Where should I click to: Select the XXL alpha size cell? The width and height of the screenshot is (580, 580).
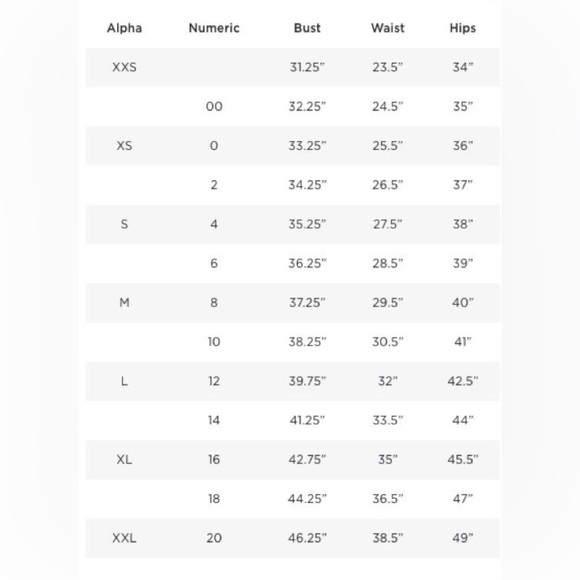[x=124, y=538]
